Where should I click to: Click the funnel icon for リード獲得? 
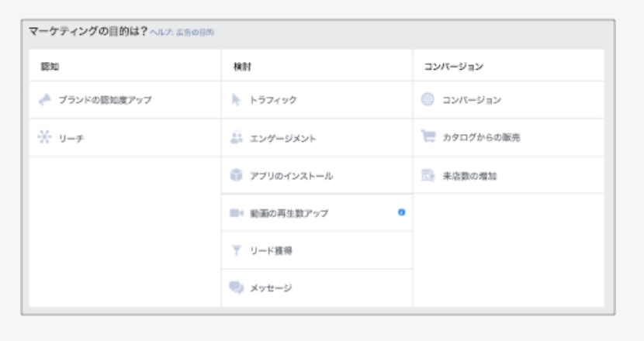coord(237,250)
